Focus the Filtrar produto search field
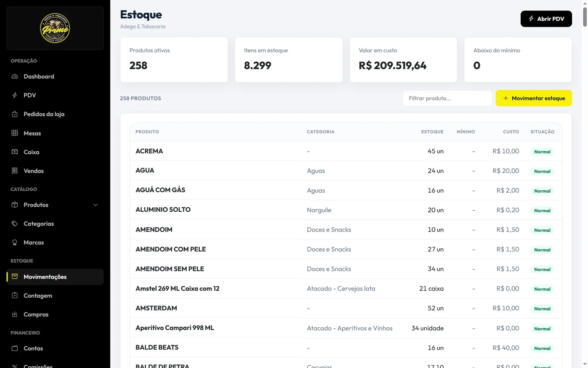The height and width of the screenshot is (368, 588). [447, 98]
